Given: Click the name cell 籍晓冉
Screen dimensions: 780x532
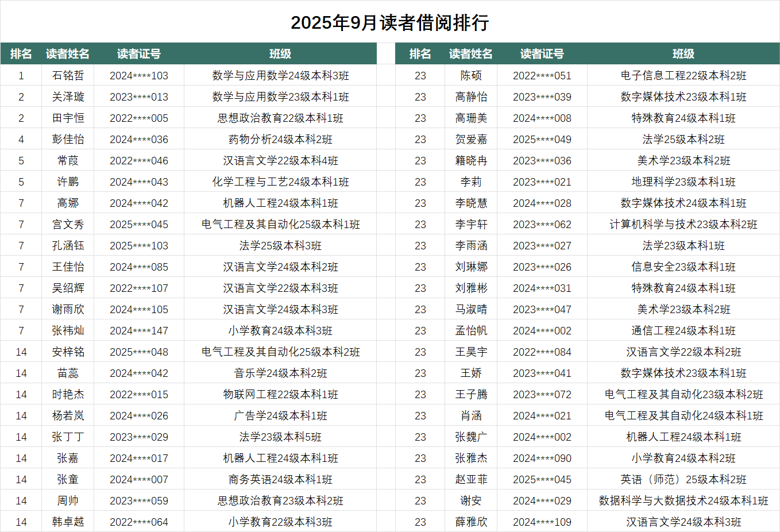Looking at the screenshot, I should 470,161.
